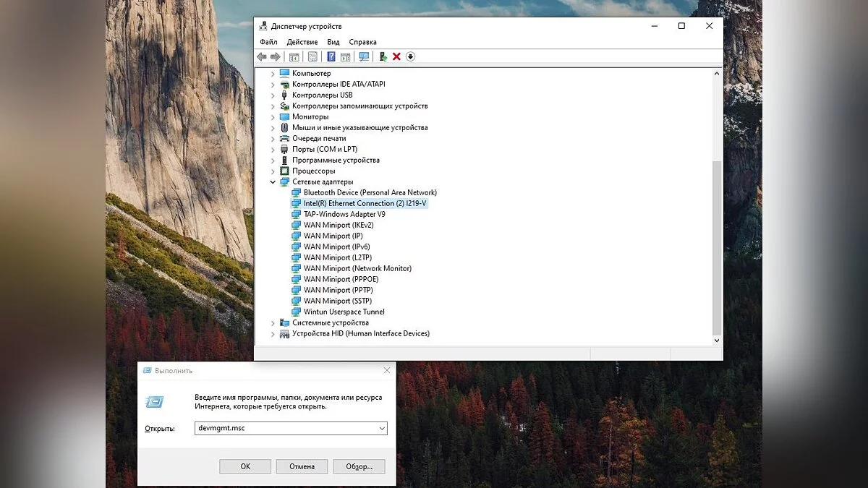Click the Обзор... button
This screenshot has width=868, height=488.
359,466
